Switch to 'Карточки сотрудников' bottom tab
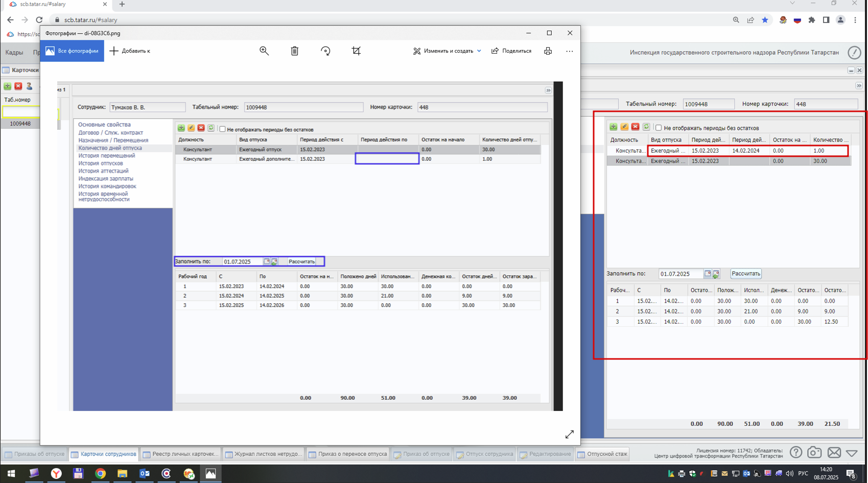The width and height of the screenshot is (868, 483). coord(104,454)
